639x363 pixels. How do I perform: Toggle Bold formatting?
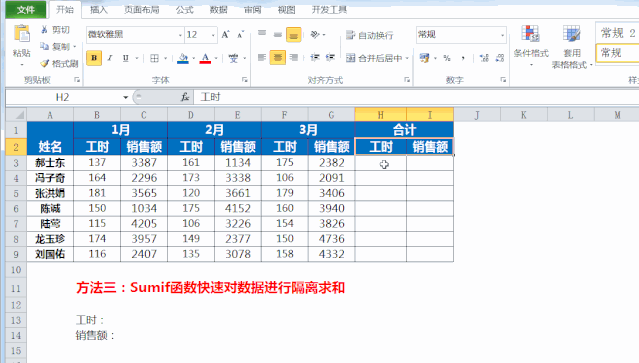pyautogui.click(x=94, y=58)
